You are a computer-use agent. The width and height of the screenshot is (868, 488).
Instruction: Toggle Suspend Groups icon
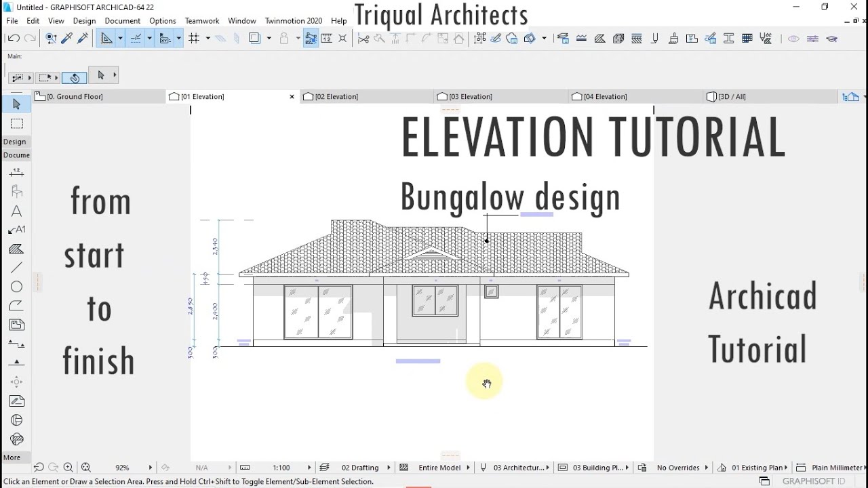pyautogui.click(x=284, y=39)
